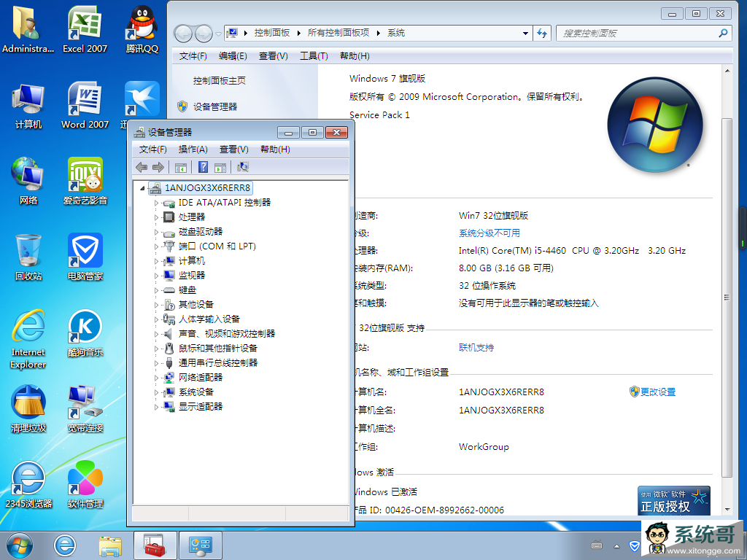747x560 pixels.
Task: Click the refresh icon beside the address bar
Action: click(x=542, y=33)
